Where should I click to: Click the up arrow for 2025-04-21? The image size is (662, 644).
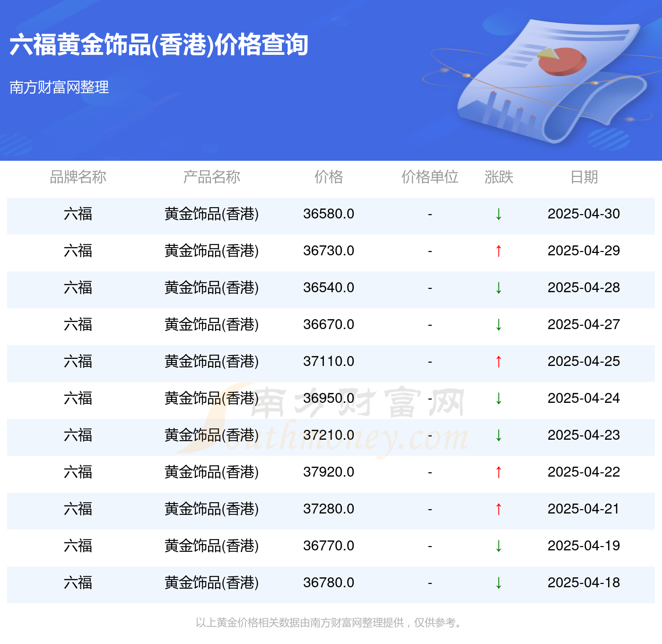coord(498,509)
